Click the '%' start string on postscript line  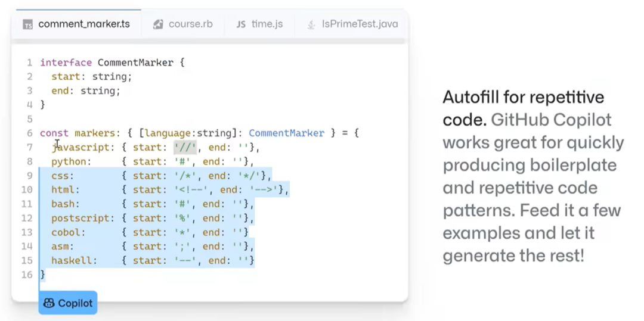[182, 218]
